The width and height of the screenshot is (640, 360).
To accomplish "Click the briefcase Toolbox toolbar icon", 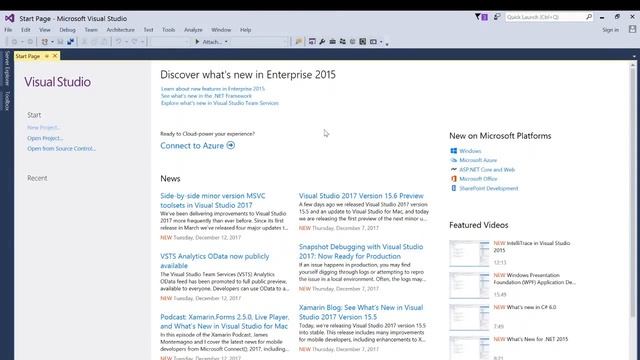I will tap(332, 42).
